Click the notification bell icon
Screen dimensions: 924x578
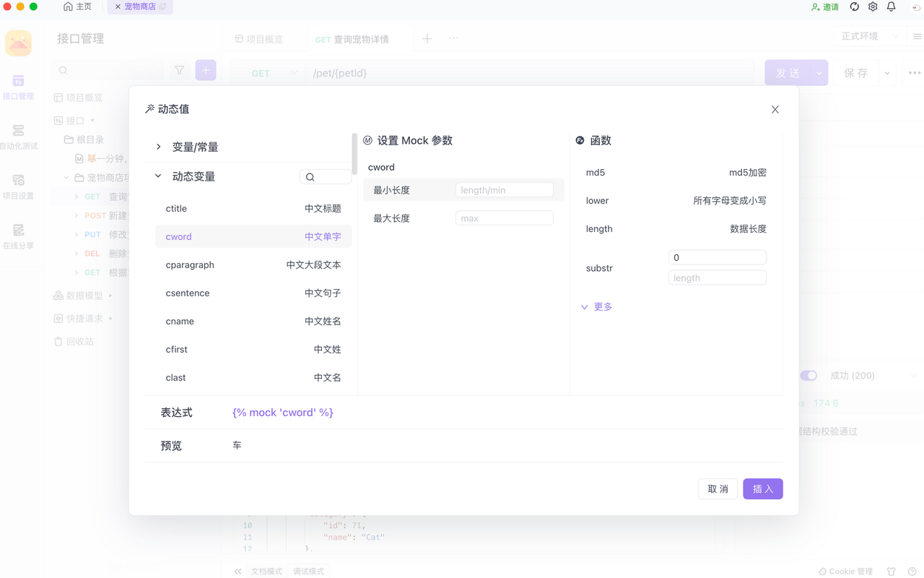[x=891, y=7]
